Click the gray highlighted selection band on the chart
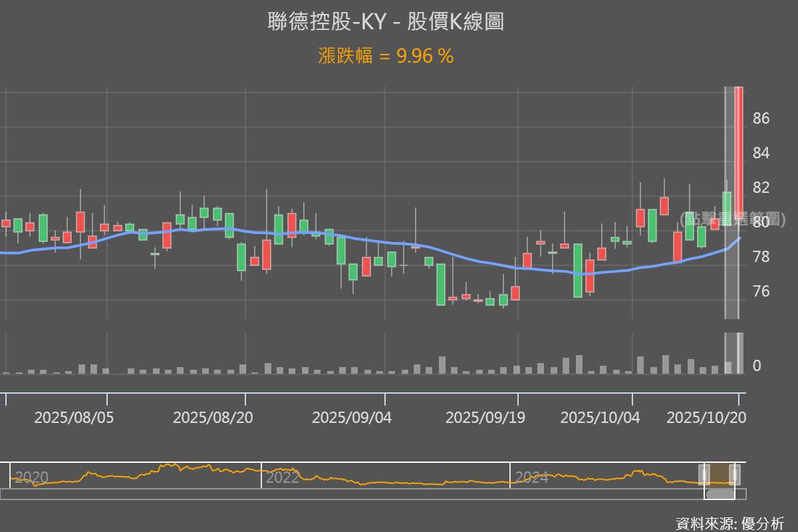Screen dimensions: 798x532 (730, 279)
